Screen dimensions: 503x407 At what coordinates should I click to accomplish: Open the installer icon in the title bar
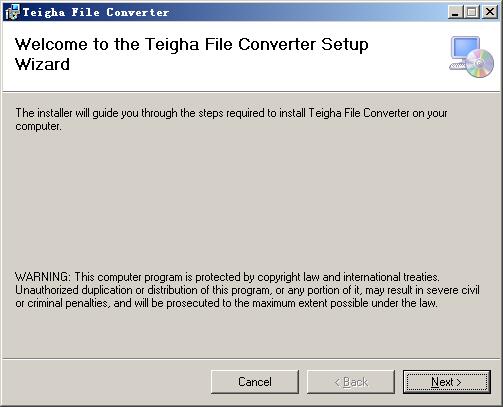tap(12, 12)
